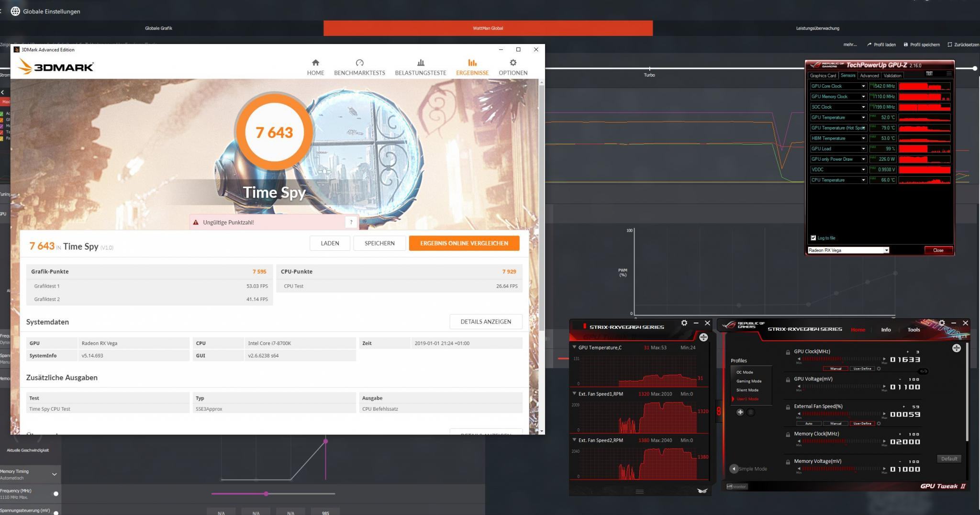
Task: Click LADEN button in 3DMark
Action: coord(330,243)
